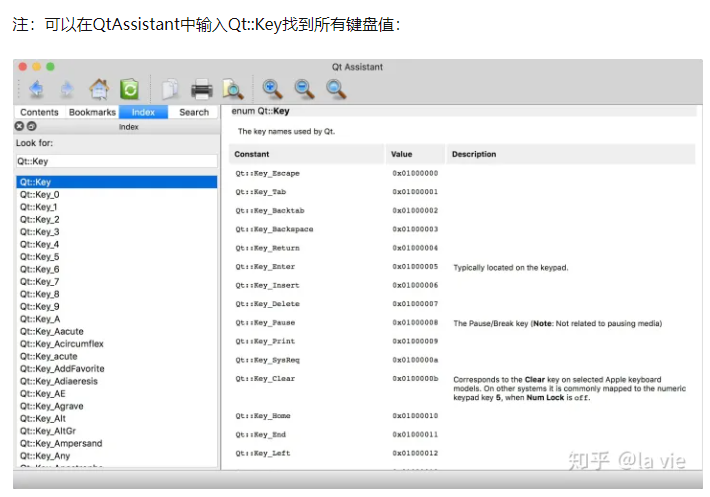
Task: Zoom out with the minus magnifier
Action: pyautogui.click(x=304, y=89)
